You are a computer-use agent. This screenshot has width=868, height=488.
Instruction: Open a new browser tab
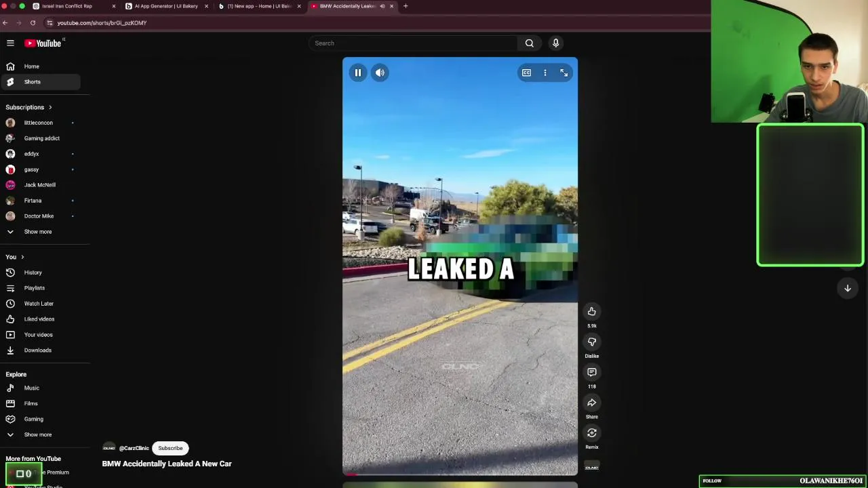[x=406, y=6]
